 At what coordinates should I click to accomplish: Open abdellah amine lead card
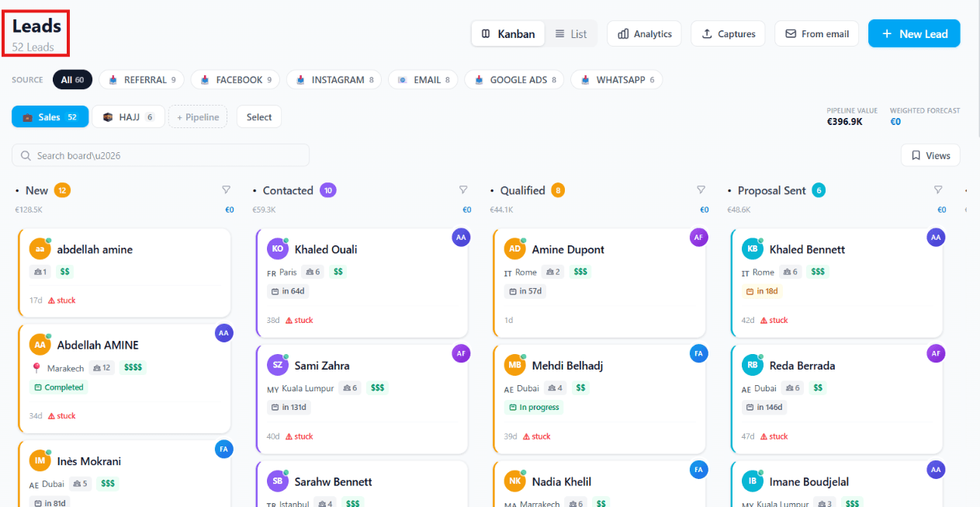click(124, 273)
